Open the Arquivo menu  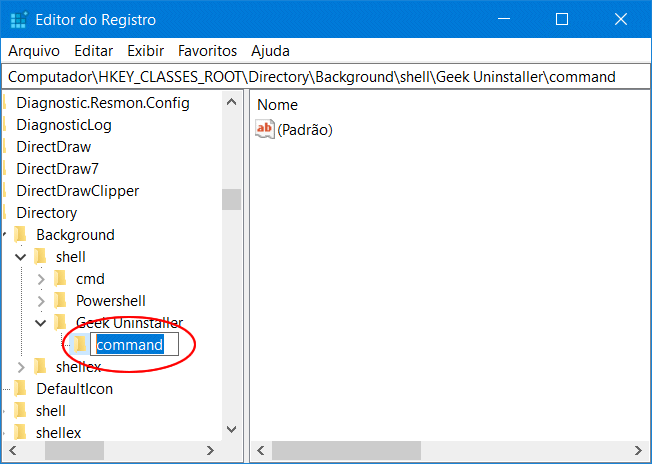pos(34,50)
